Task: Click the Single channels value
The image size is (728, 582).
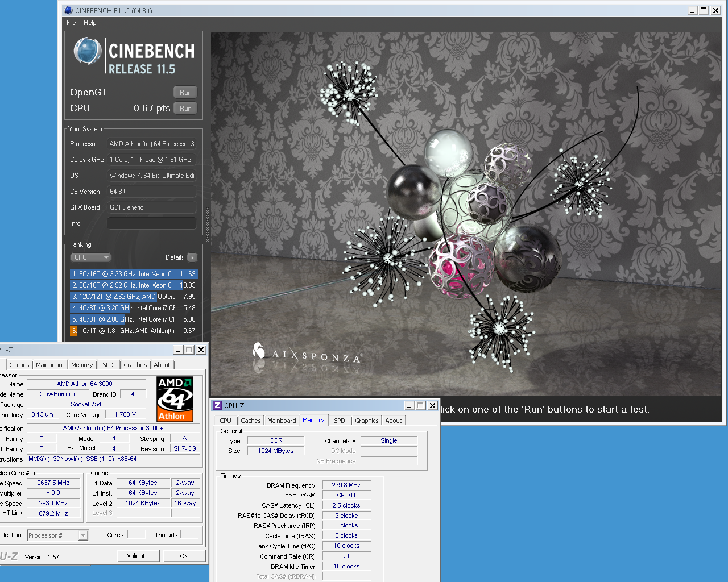Action: [389, 440]
